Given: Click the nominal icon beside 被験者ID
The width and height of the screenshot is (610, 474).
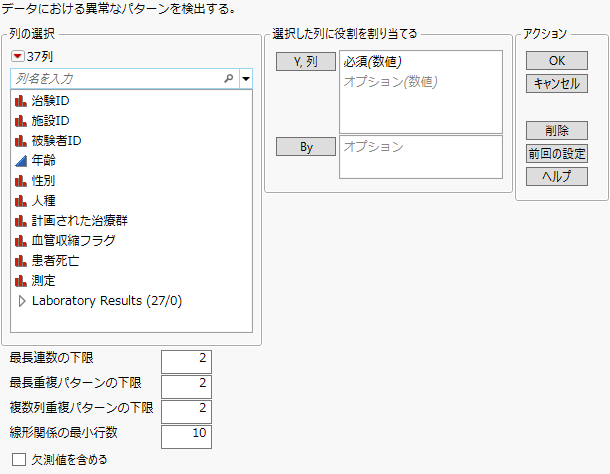Looking at the screenshot, I should (21, 140).
